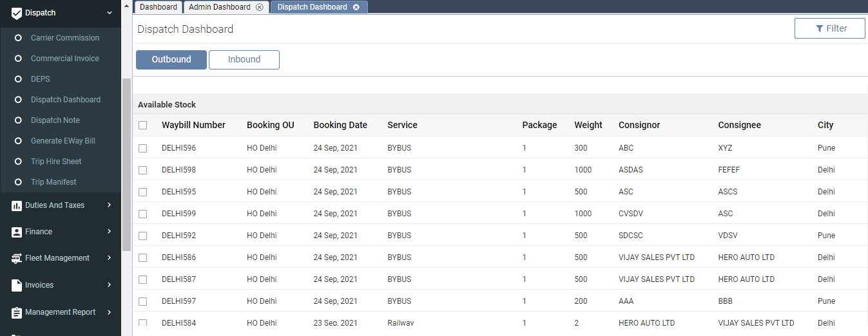Select the checkbox for waybill DELHI599
Image resolution: width=868 pixels, height=336 pixels.
click(x=143, y=214)
